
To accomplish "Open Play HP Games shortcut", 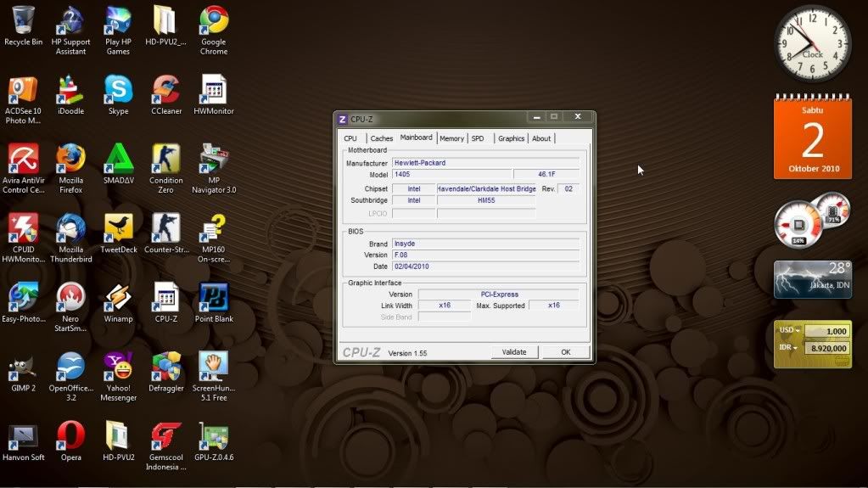I will tap(118, 31).
